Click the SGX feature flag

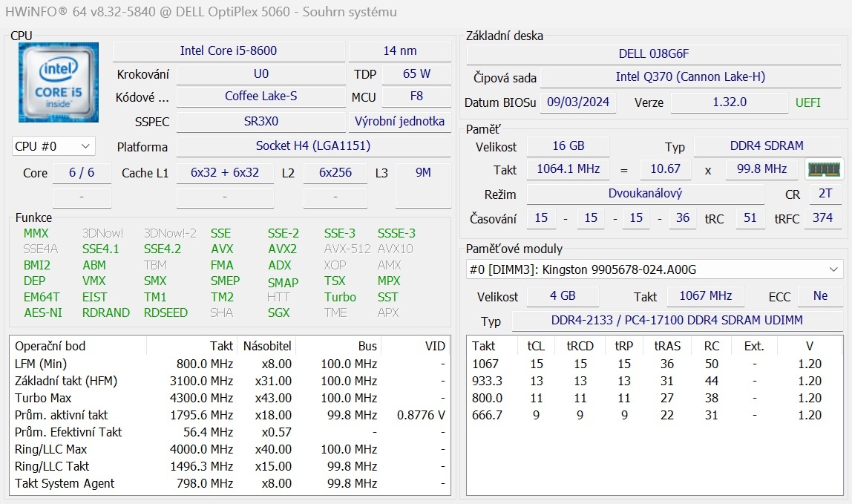(278, 312)
